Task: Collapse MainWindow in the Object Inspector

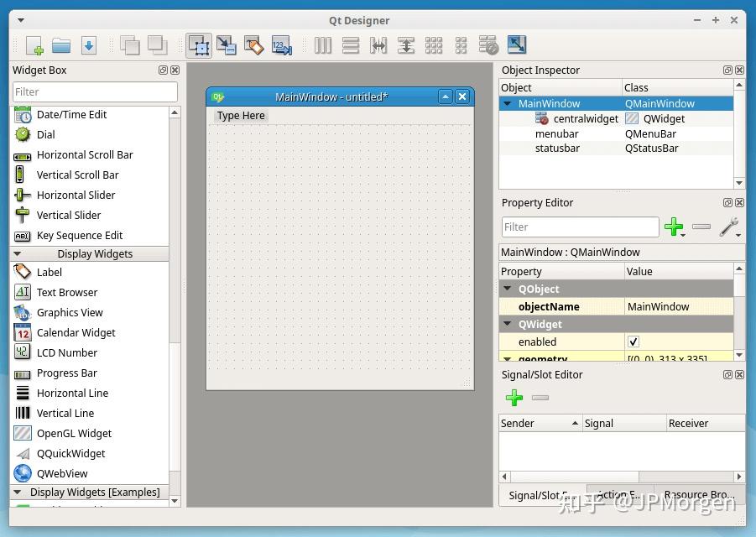Action: (508, 103)
